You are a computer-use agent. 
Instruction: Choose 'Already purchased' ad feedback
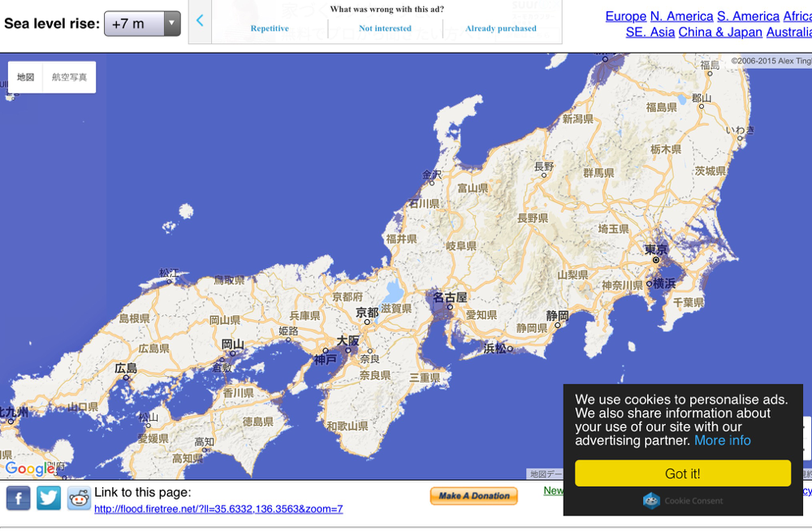(x=501, y=28)
